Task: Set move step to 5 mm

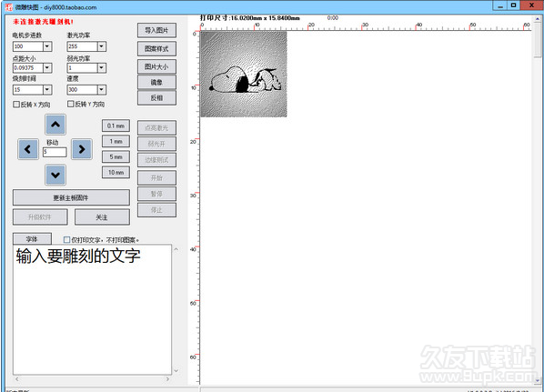Action: 116,156
